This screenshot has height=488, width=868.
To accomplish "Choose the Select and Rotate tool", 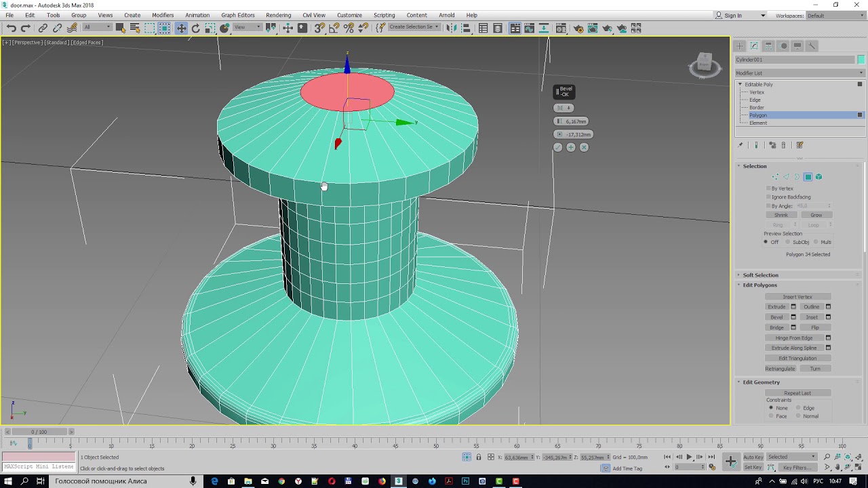I will (196, 28).
